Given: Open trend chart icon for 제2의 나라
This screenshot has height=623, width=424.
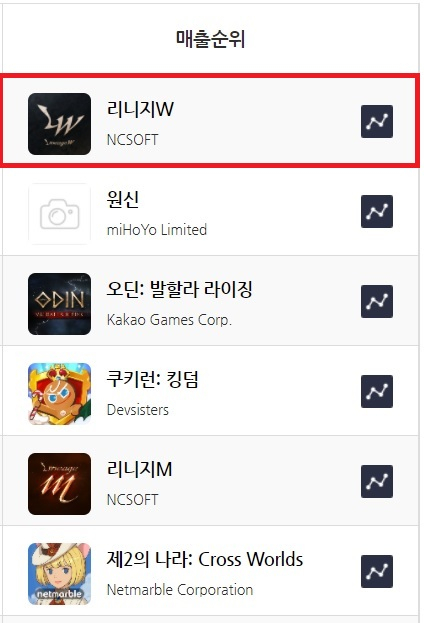Looking at the screenshot, I should [x=377, y=571].
